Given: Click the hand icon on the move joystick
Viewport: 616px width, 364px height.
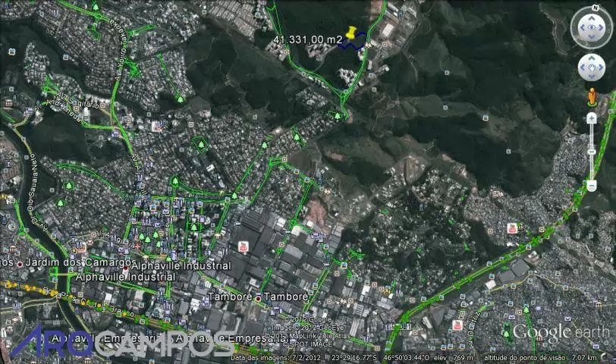Looking at the screenshot, I should pyautogui.click(x=592, y=67).
